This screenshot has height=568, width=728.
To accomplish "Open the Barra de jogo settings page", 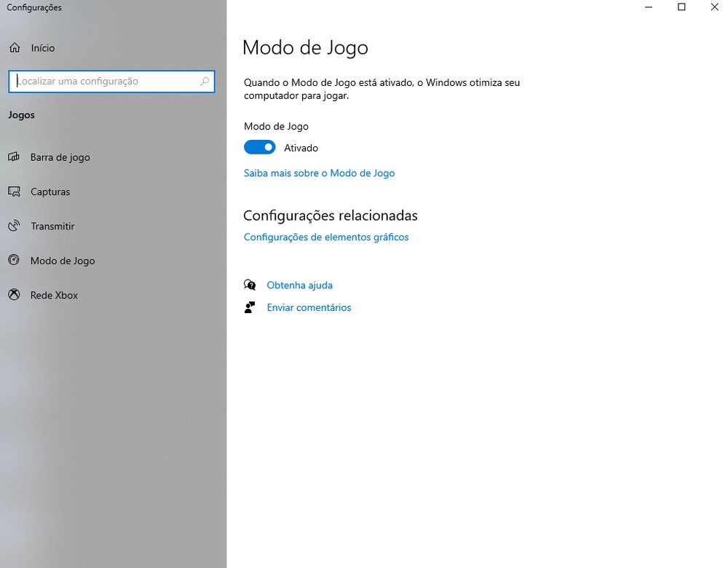I will pyautogui.click(x=60, y=157).
